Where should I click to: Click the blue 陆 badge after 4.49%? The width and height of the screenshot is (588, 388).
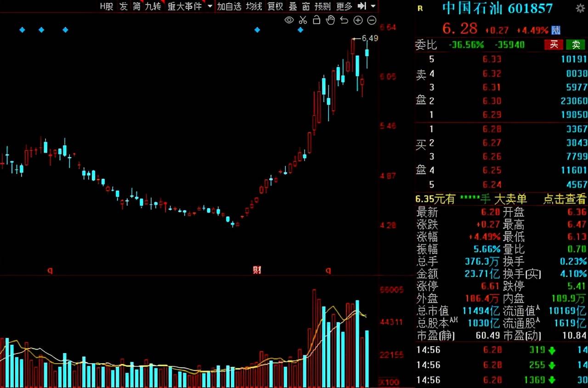click(x=556, y=30)
